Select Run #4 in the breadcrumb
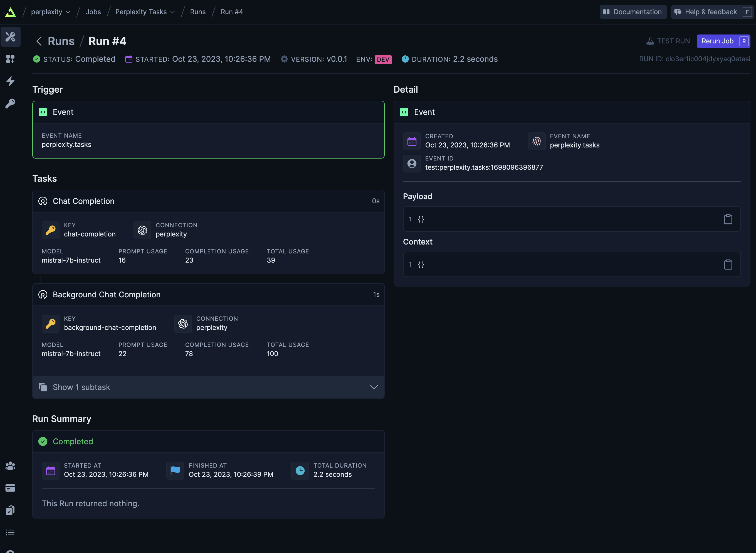The height and width of the screenshot is (553, 756). point(232,12)
